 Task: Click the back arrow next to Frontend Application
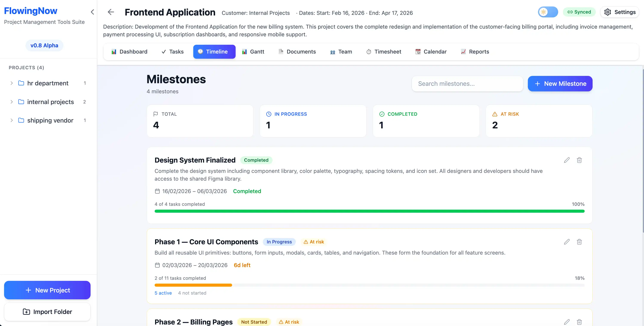click(x=111, y=12)
